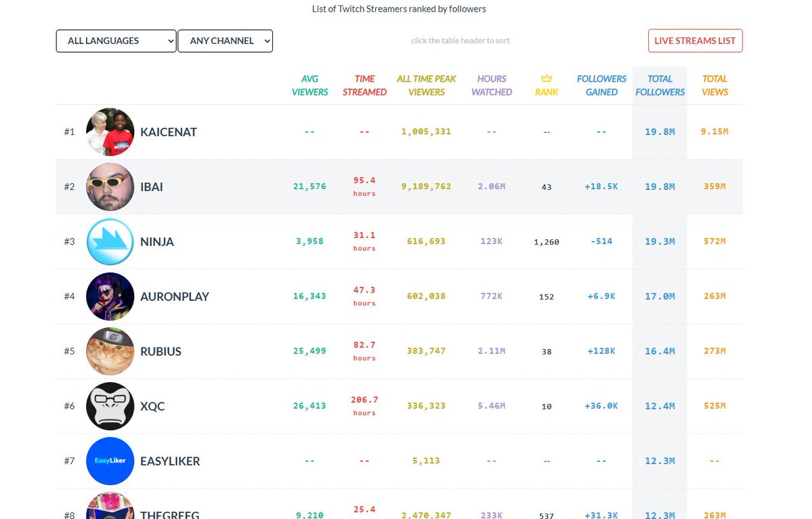This screenshot has width=812, height=519.
Task: Open RUBIUS cat avatar
Action: pyautogui.click(x=110, y=352)
